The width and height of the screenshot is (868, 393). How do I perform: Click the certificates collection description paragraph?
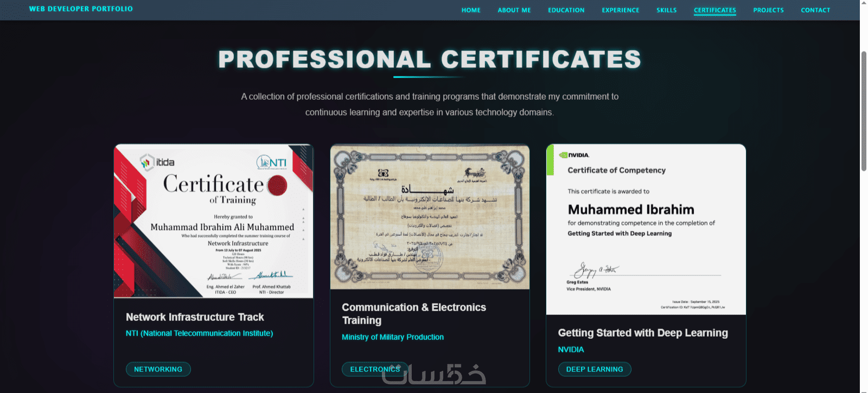point(430,105)
